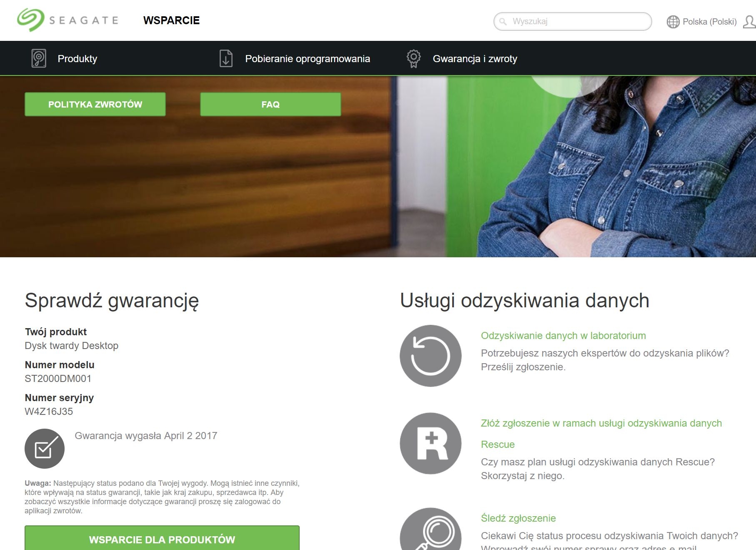
Task: Click WSPARCIE DLA PRODUKTÓW button
Action: (162, 538)
